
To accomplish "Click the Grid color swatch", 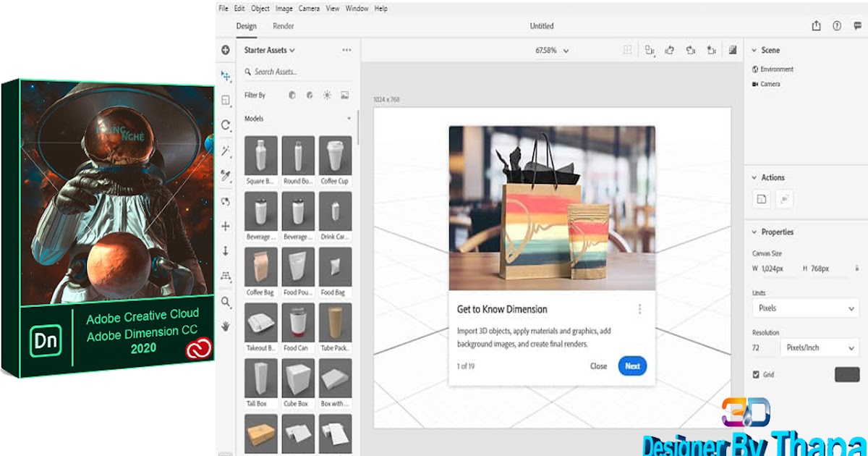I will click(848, 374).
